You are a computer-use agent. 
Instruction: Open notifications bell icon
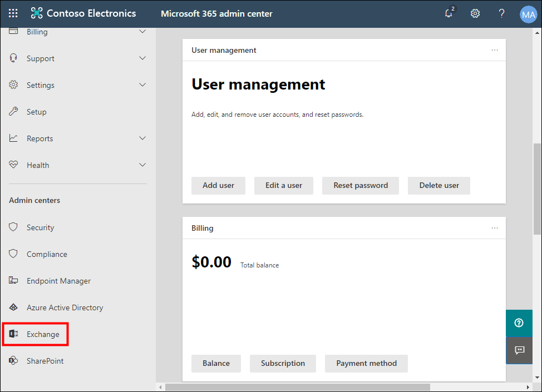coord(449,13)
